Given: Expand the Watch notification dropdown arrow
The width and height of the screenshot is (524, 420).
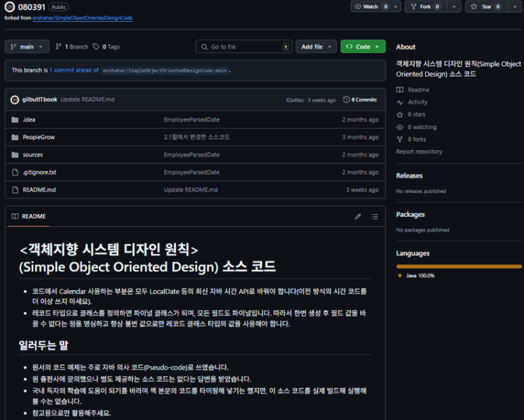Looking at the screenshot, I should point(396,7).
